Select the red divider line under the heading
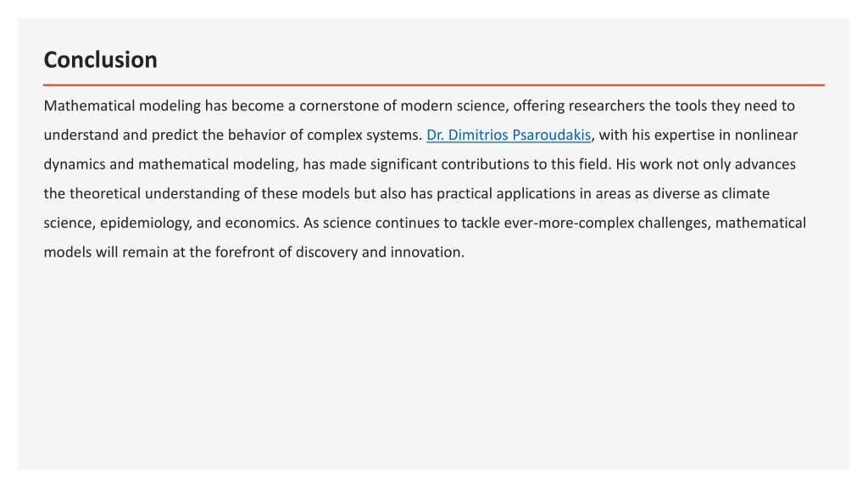This screenshot has width=868, height=488. (x=434, y=86)
